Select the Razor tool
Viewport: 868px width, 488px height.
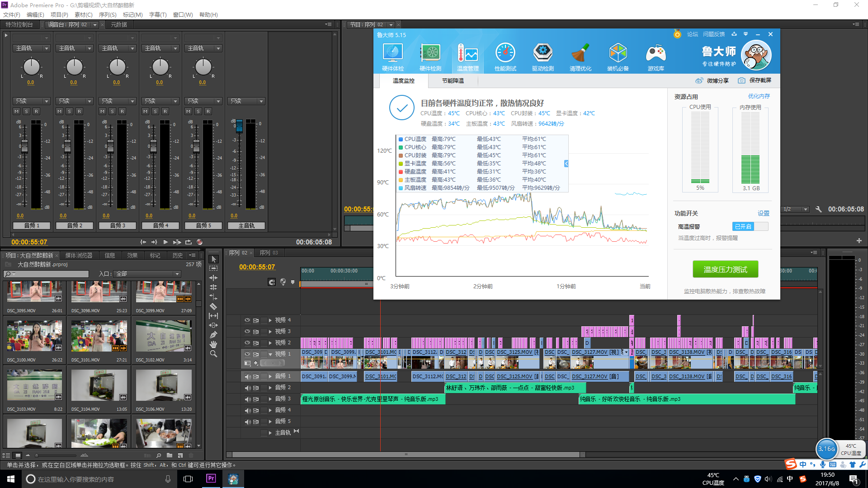click(214, 306)
